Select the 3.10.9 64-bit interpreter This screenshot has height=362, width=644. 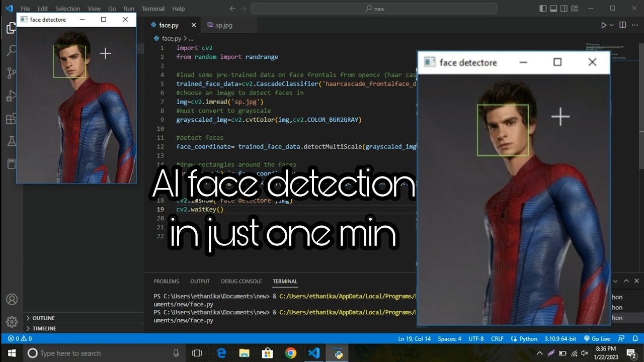coord(560,339)
